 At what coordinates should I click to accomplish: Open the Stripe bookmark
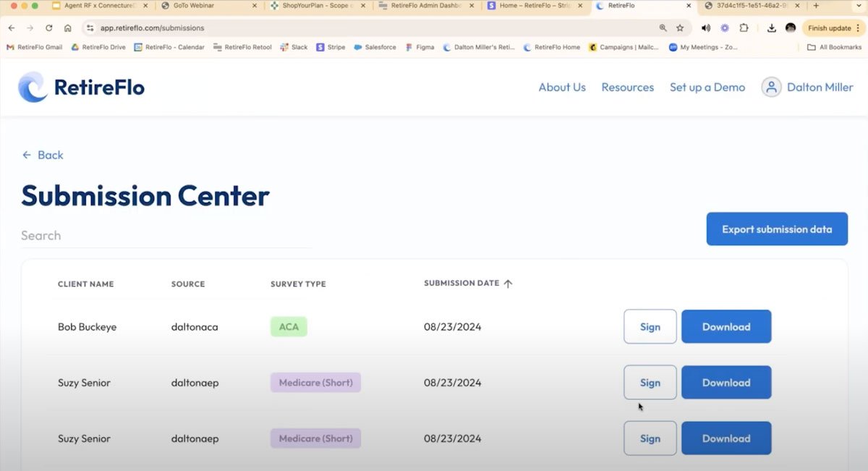[331, 48]
